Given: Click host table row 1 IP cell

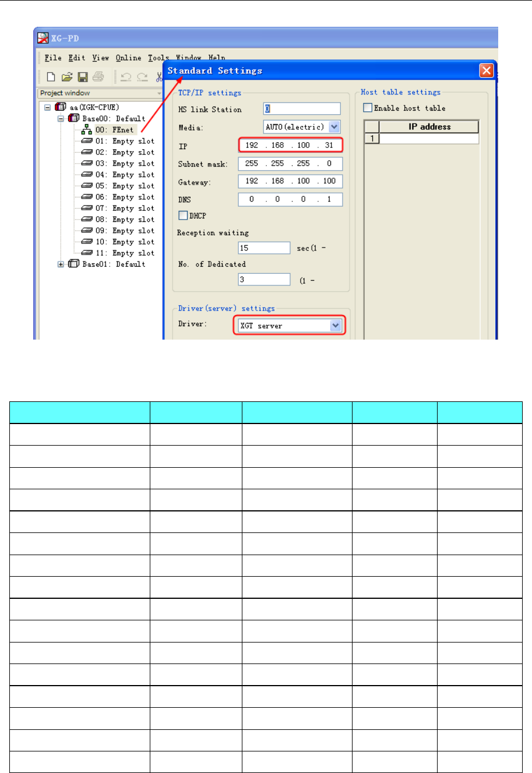Looking at the screenshot, I should pos(429,139).
